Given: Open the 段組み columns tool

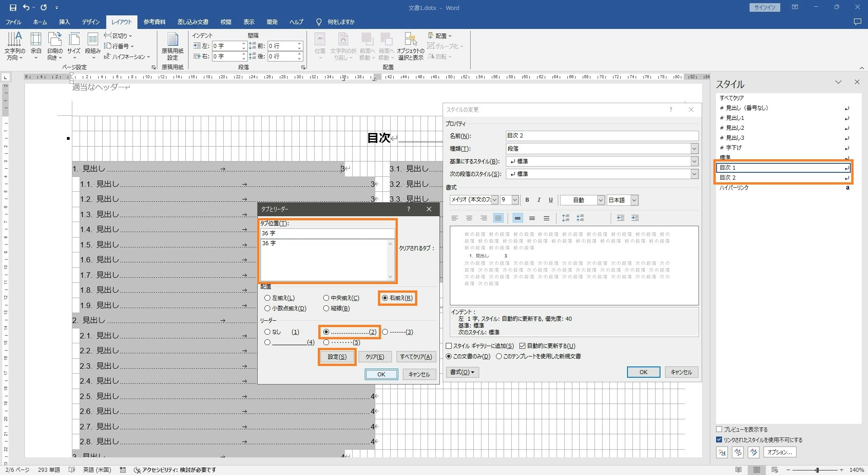Looking at the screenshot, I should pyautogui.click(x=93, y=46).
